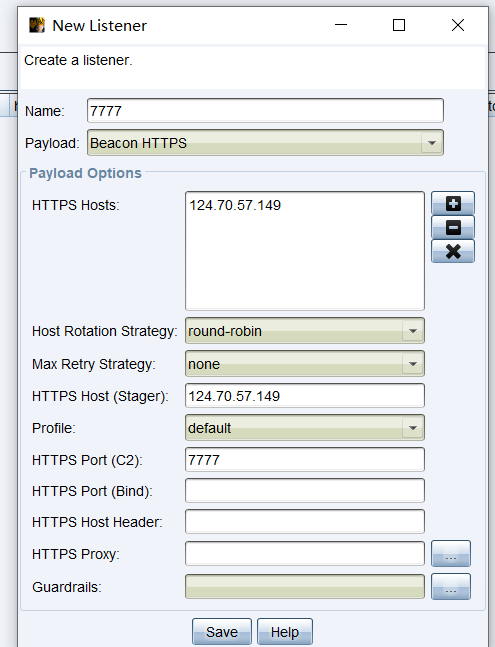Click the New Listener window app icon
Screen dimensions: 495x647
pos(37,25)
